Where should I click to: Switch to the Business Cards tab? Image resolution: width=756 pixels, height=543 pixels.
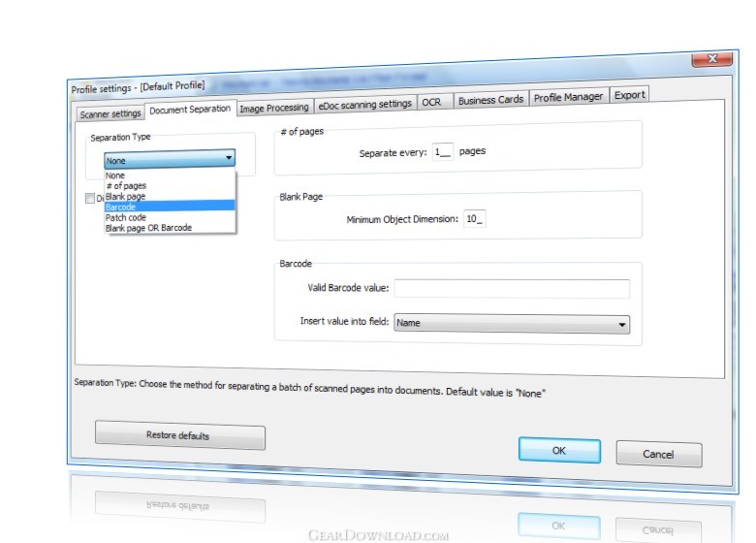click(x=490, y=100)
